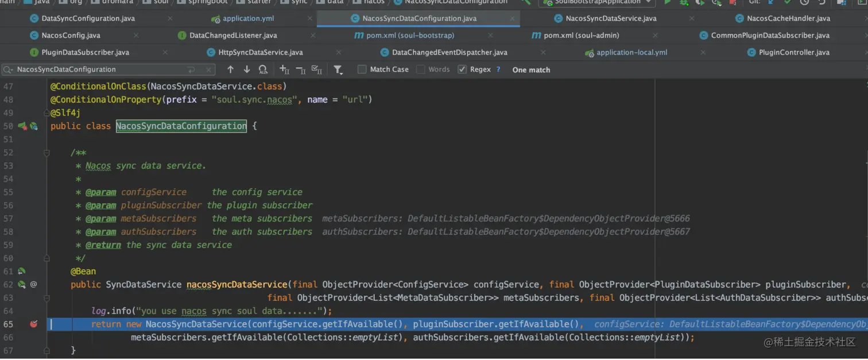The width and height of the screenshot is (868, 360).
Task: Remove the breakpoint on line 65
Action: 33,324
